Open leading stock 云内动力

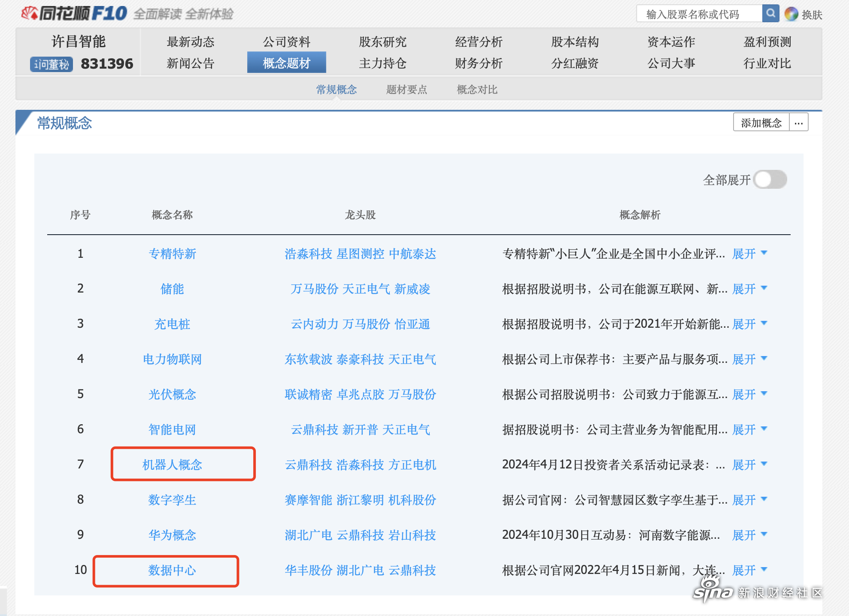pyautogui.click(x=315, y=324)
